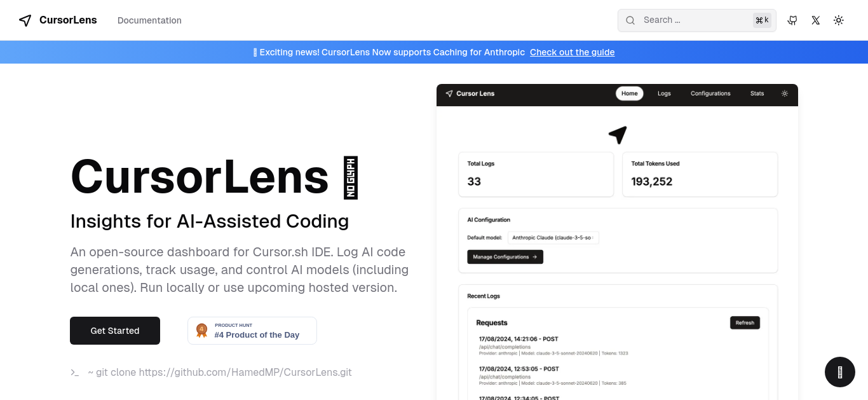Click the open-source dashboard description paragraph

pos(240,270)
